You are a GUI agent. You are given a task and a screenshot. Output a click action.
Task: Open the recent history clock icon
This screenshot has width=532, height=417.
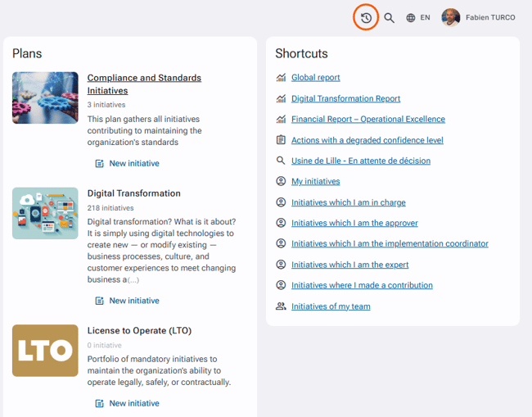click(366, 18)
